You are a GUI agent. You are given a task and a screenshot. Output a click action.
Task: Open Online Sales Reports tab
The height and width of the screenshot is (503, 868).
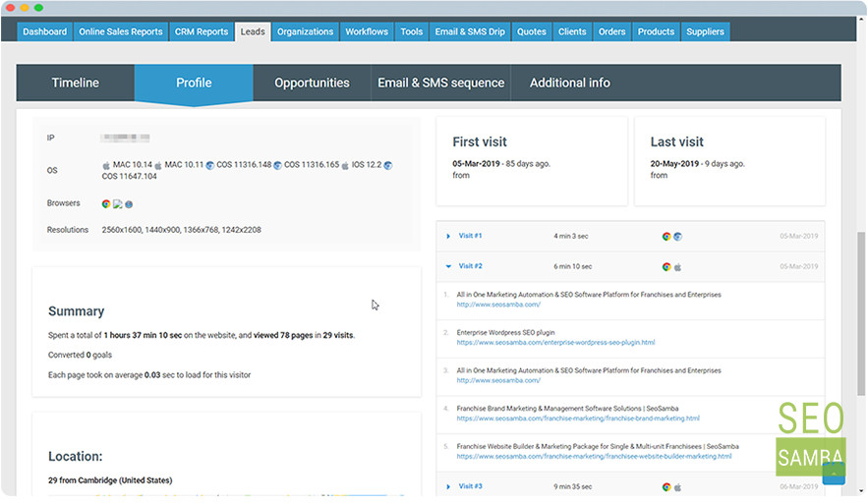point(121,31)
